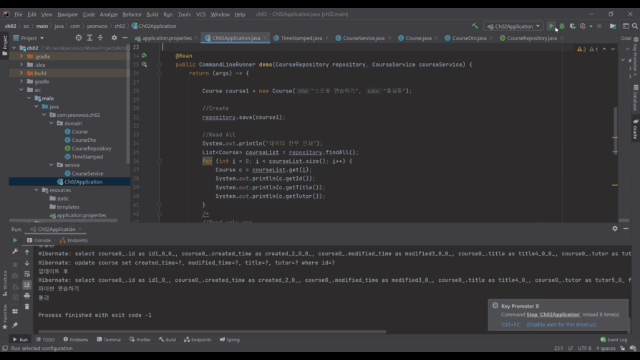Toggle scroll to end in console
The width and height of the screenshot is (640, 360).
pyautogui.click(x=27, y=285)
